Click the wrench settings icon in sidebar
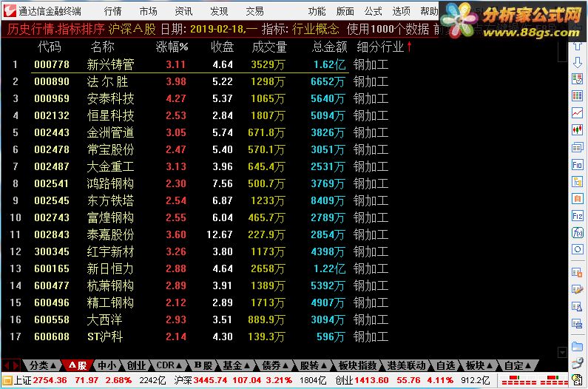This screenshot has height=389, width=588. tap(577, 362)
